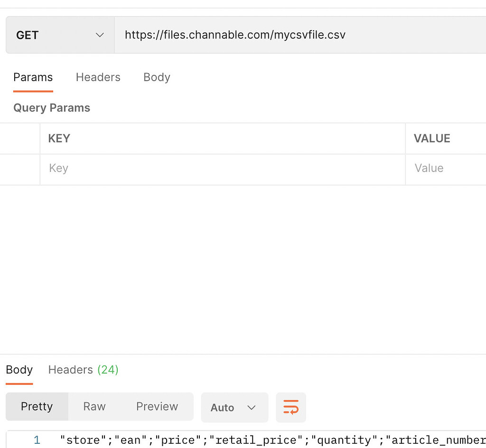Viewport: 486px width, 448px height.
Task: Click the Query Params section heading
Action: (51, 108)
